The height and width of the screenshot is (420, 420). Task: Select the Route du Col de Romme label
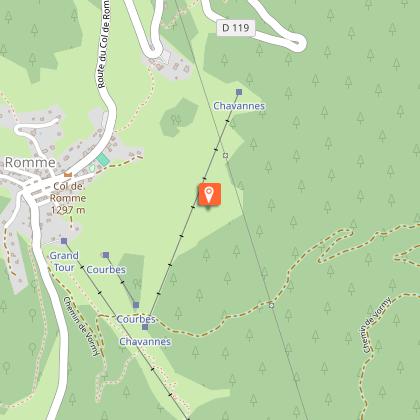[104, 44]
